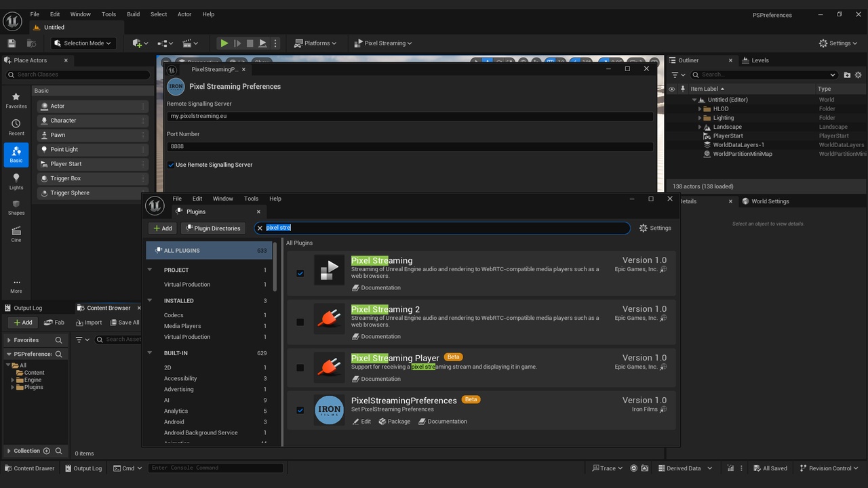Enable the Pixel Streaming Player plugin checkbox

pyautogui.click(x=300, y=368)
